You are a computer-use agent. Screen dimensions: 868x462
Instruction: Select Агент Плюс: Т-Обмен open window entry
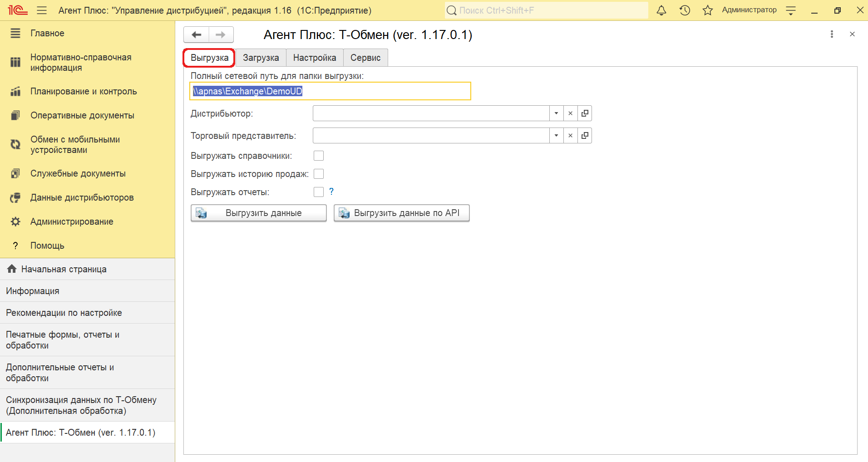(x=87, y=433)
